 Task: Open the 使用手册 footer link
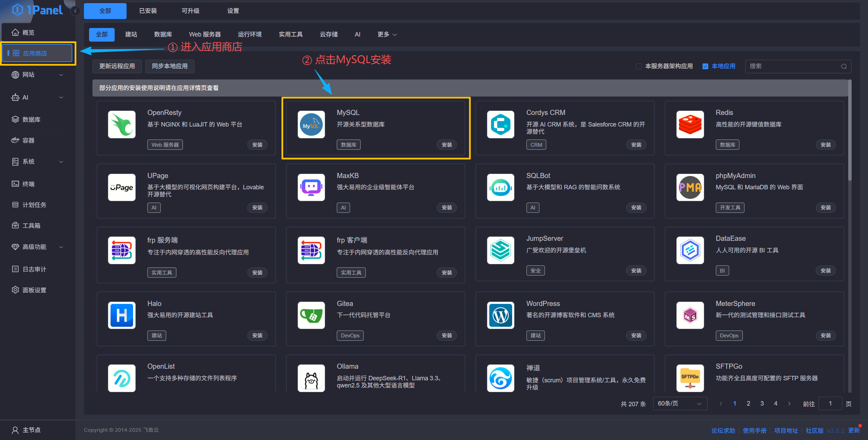coord(755,430)
